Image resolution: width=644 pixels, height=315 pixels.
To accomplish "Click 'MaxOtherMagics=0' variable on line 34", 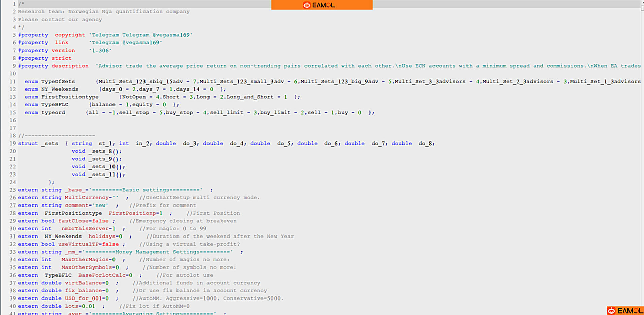I will click(88, 260).
